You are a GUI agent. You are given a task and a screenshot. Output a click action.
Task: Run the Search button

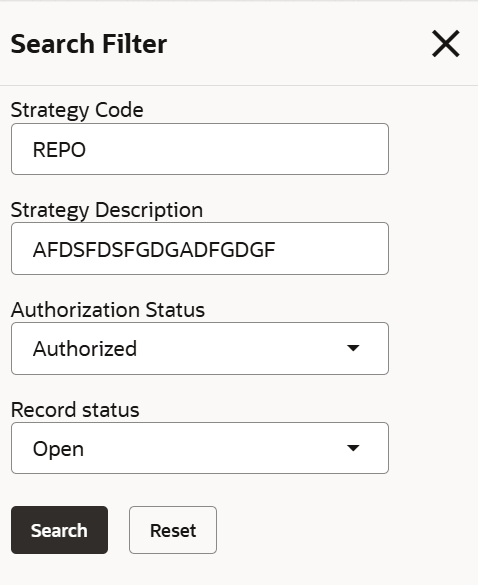[x=59, y=530]
